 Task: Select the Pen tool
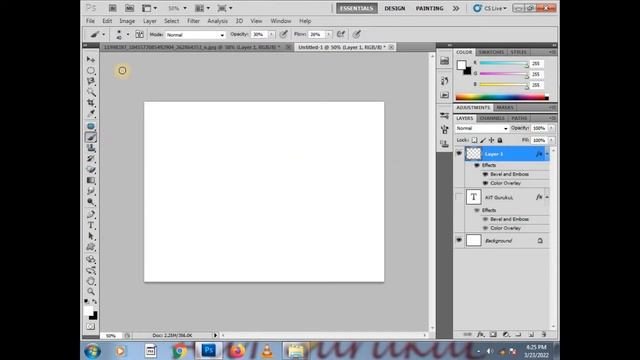click(91, 214)
